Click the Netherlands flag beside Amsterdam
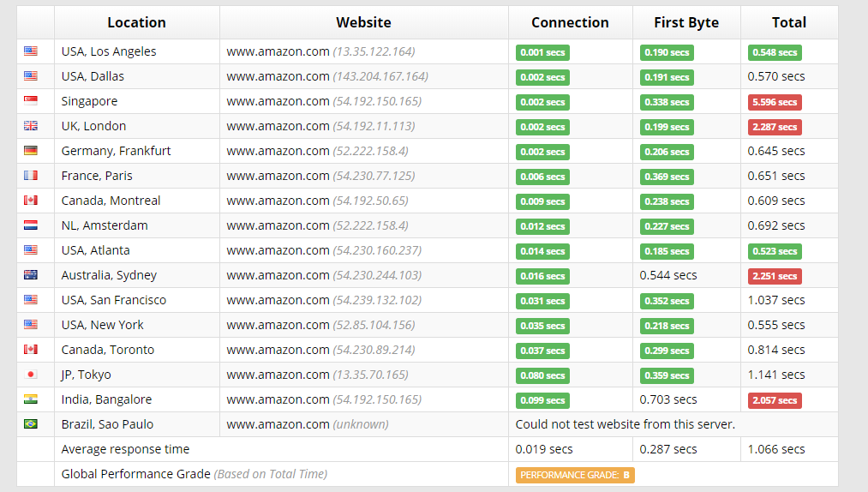The height and width of the screenshot is (492, 868). (x=31, y=225)
